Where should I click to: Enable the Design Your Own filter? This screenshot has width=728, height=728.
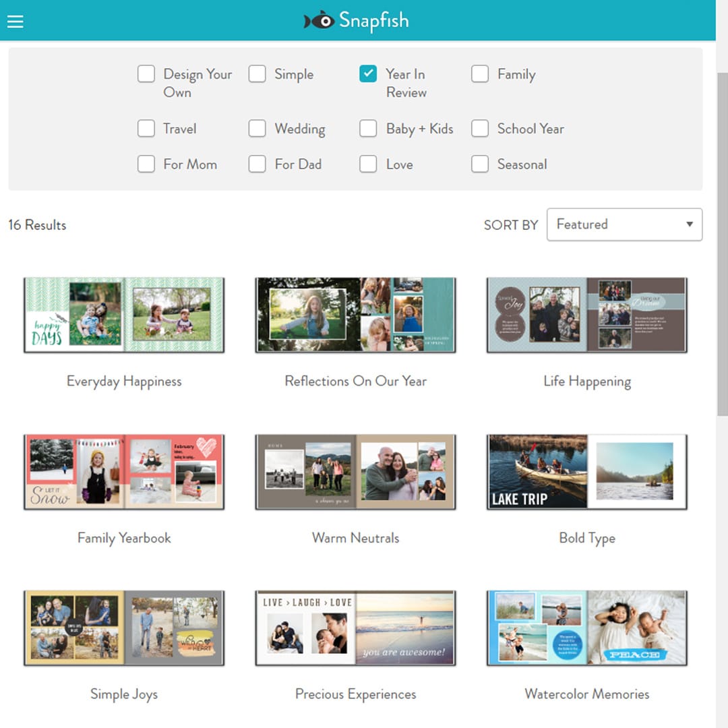click(x=146, y=73)
